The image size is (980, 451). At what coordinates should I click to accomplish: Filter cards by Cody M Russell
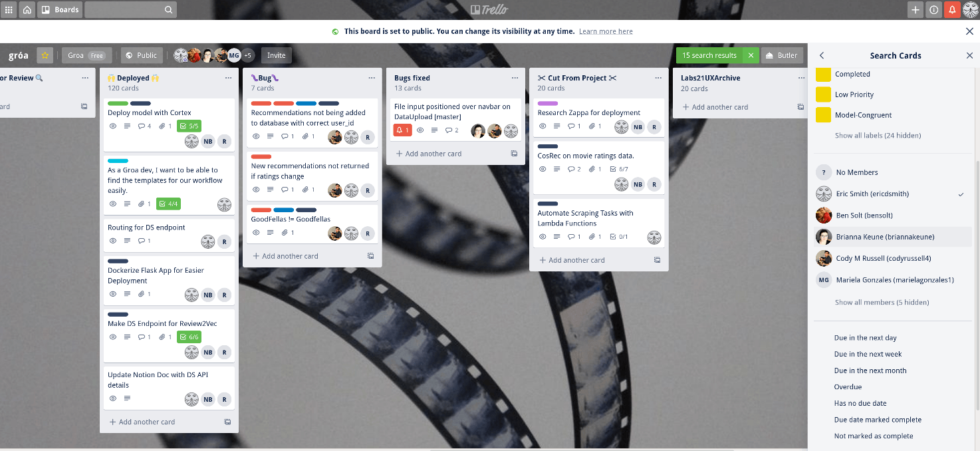(x=892, y=258)
